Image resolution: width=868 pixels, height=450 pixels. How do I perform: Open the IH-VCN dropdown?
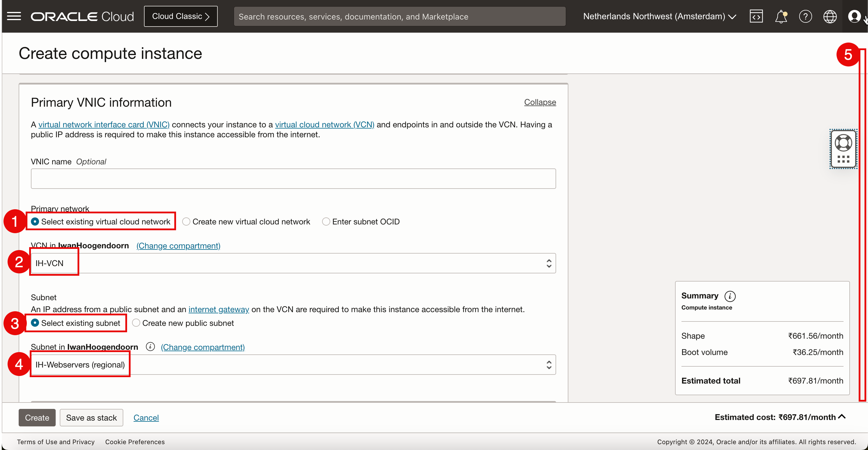pyautogui.click(x=293, y=263)
